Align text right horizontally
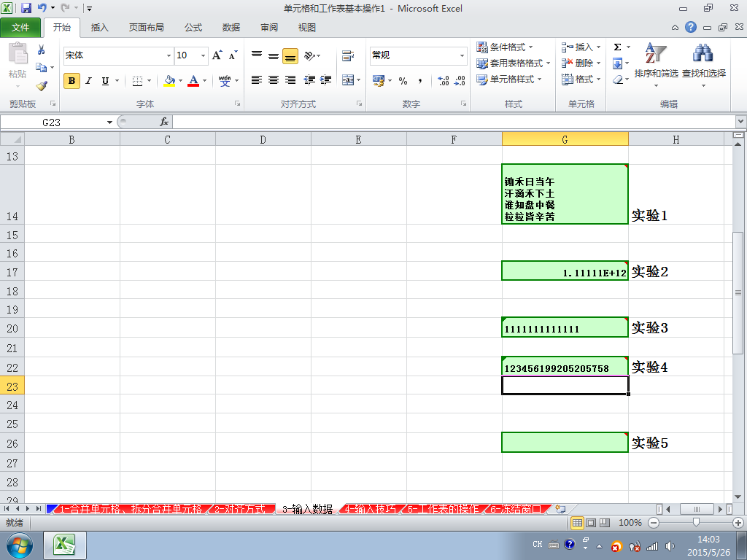 pyautogui.click(x=290, y=80)
